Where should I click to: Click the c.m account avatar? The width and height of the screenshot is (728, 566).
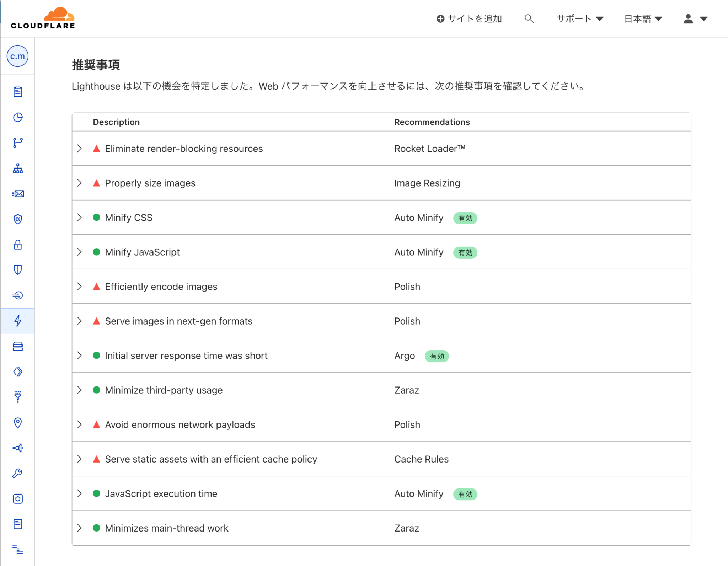pos(17,56)
